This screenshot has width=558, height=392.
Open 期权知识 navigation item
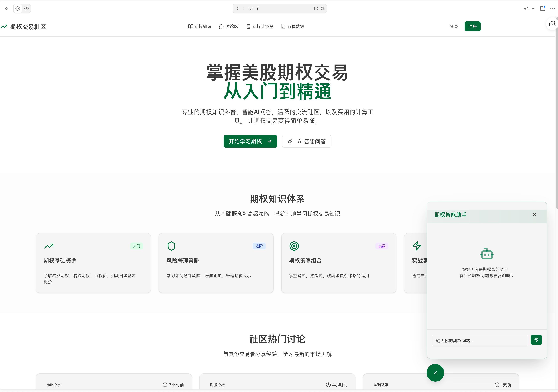coord(200,26)
